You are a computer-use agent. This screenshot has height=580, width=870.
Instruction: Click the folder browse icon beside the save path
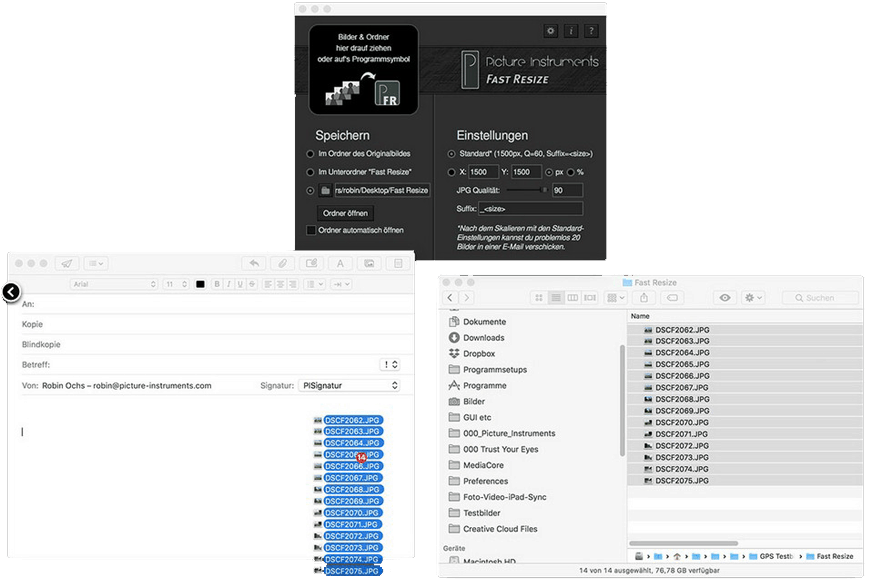(326, 190)
